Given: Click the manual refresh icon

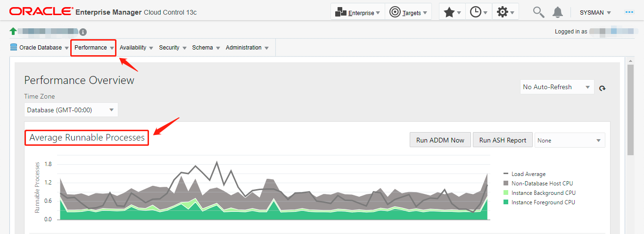Looking at the screenshot, I should click(x=602, y=88).
